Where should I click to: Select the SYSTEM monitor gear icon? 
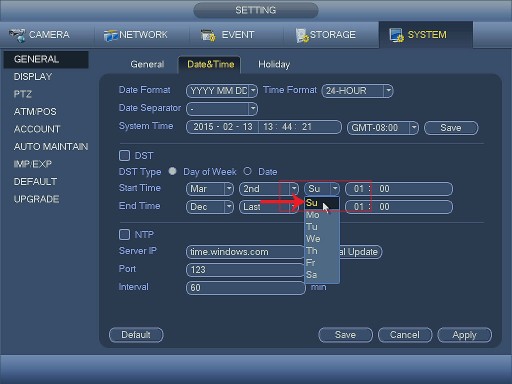[396, 35]
